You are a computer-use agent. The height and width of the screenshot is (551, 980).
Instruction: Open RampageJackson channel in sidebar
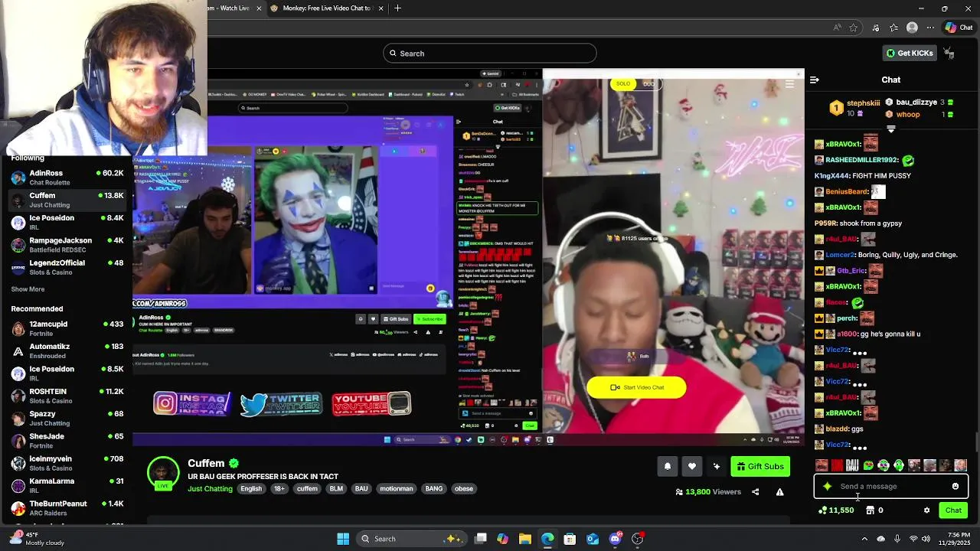tap(67, 245)
